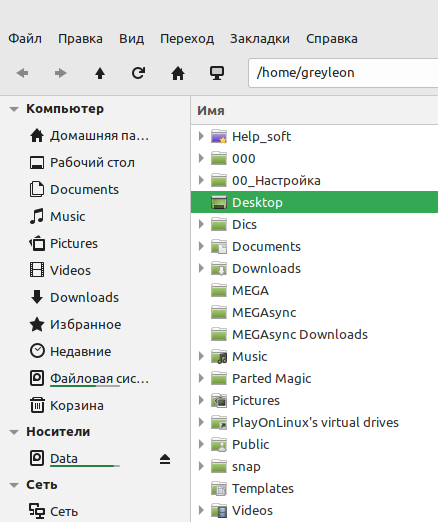Click the /home/greyleon path field
Image resolution: width=438 pixels, height=522 pixels.
tap(343, 73)
